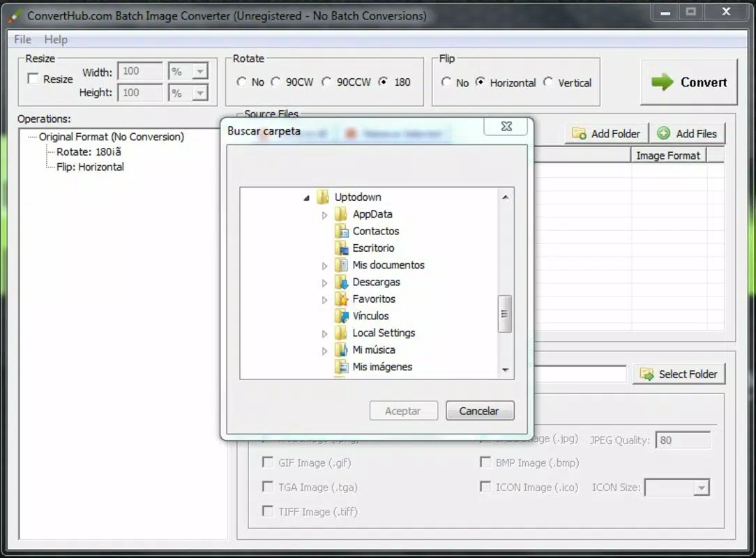Select Flip Vertical option
756x558 pixels.
pos(547,82)
